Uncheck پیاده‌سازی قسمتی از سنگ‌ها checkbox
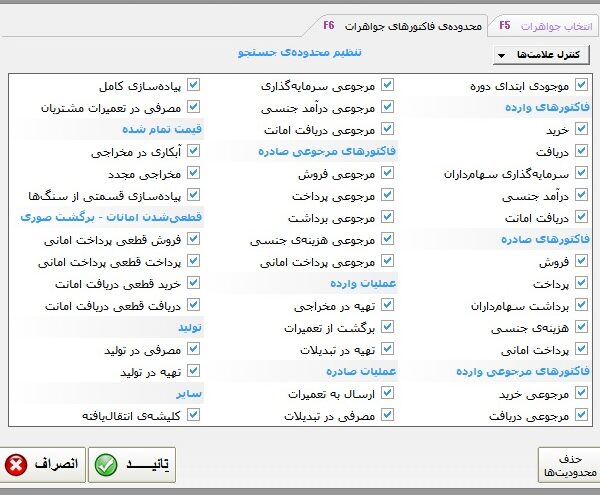Image resolution: width=600 pixels, height=495 pixels. pyautogui.click(x=193, y=195)
